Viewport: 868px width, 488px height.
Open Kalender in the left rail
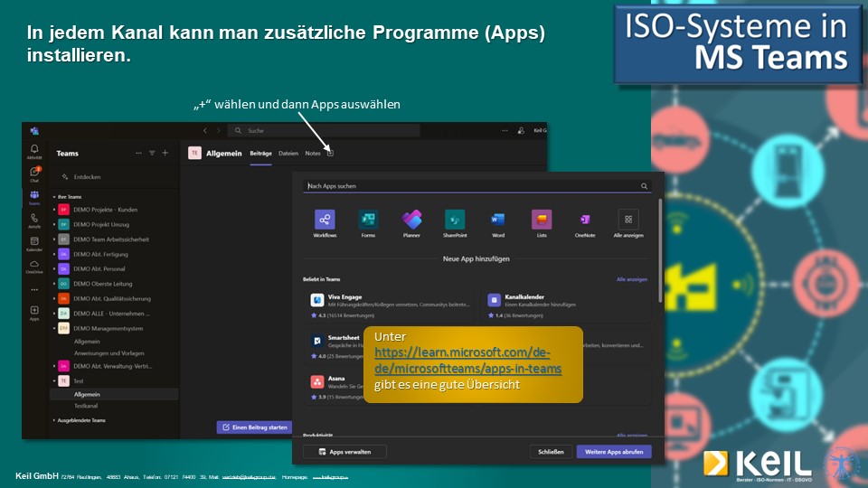(x=34, y=242)
